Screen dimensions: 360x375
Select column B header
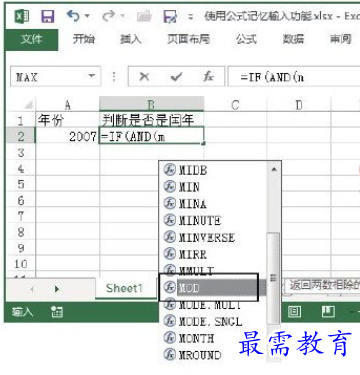pyautogui.click(x=152, y=105)
